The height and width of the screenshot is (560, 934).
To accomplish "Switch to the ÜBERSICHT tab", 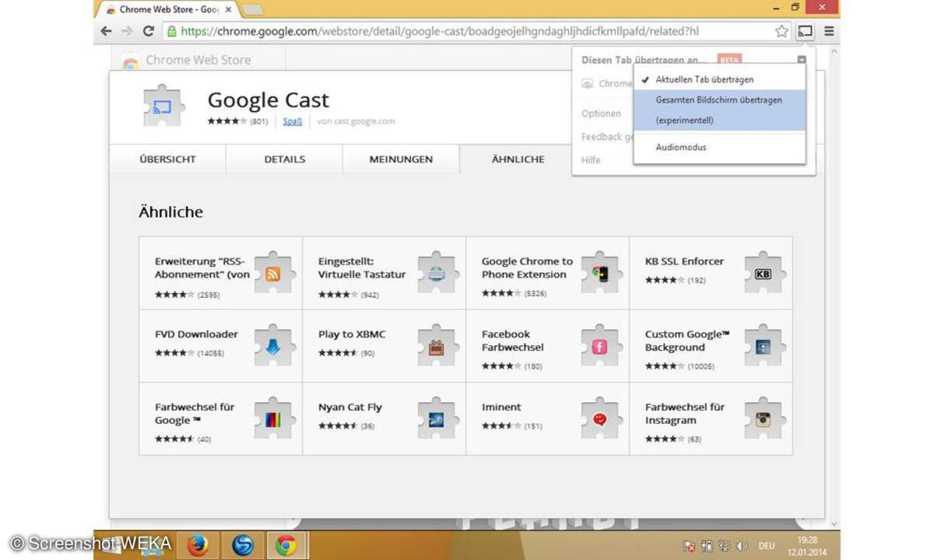I will click(x=167, y=159).
